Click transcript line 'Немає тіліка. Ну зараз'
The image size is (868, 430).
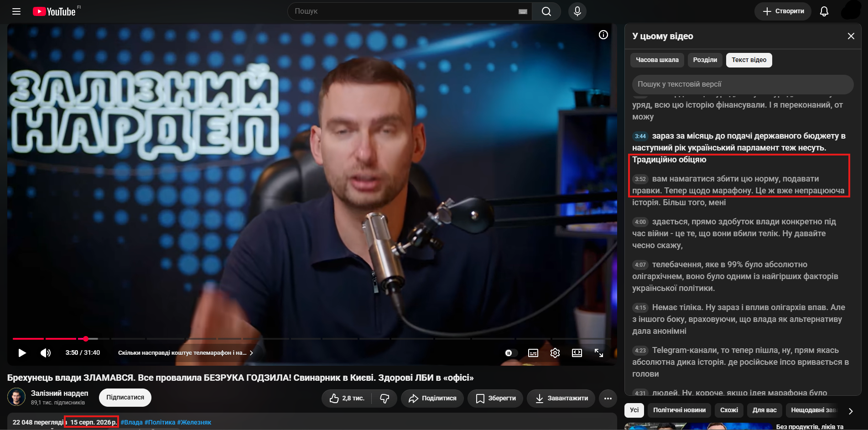click(x=739, y=319)
